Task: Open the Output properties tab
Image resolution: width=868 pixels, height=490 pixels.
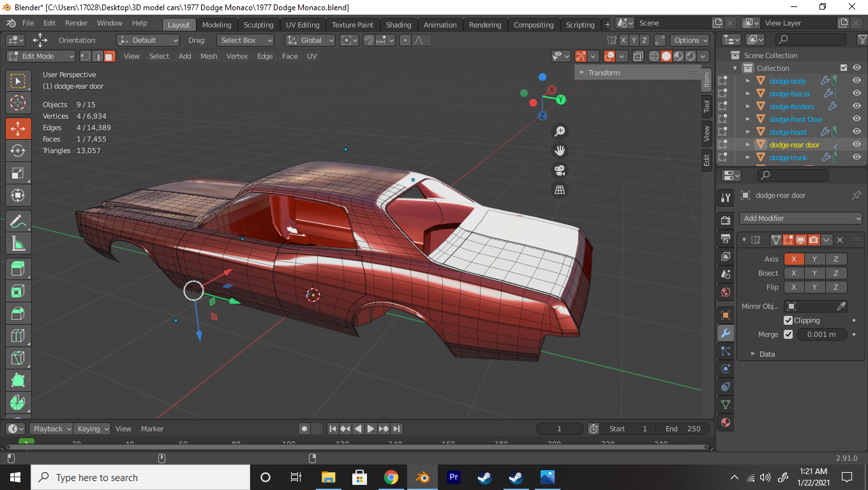Action: (x=726, y=239)
